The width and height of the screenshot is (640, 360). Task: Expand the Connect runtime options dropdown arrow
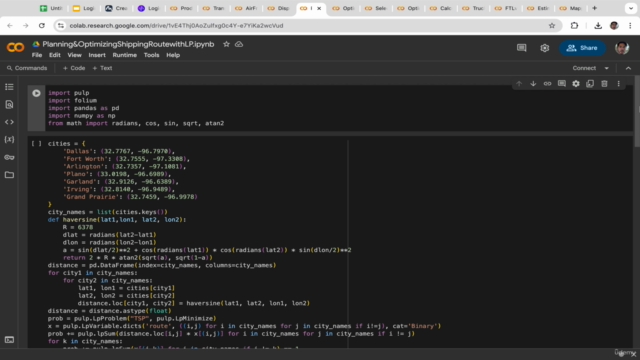(607, 68)
